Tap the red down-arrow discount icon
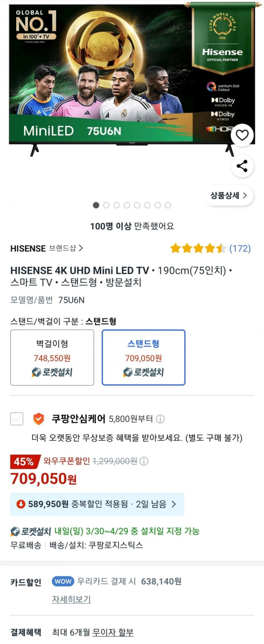This screenshot has width=264, height=644. pyautogui.click(x=21, y=504)
